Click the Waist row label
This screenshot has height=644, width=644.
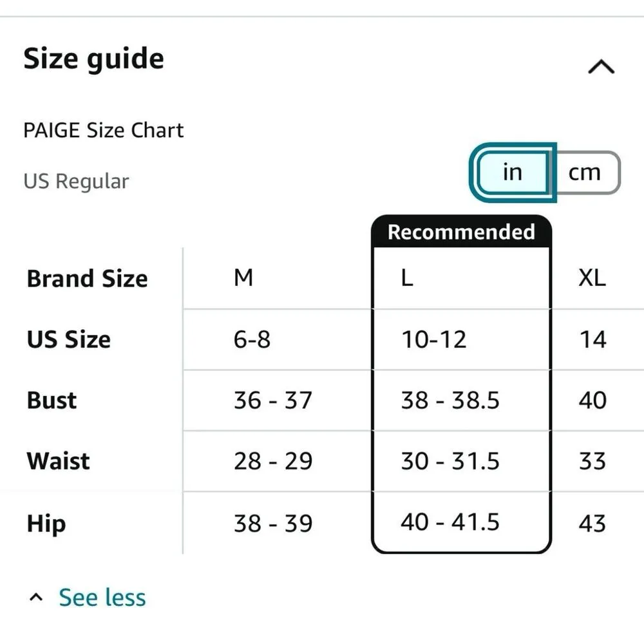click(x=59, y=461)
